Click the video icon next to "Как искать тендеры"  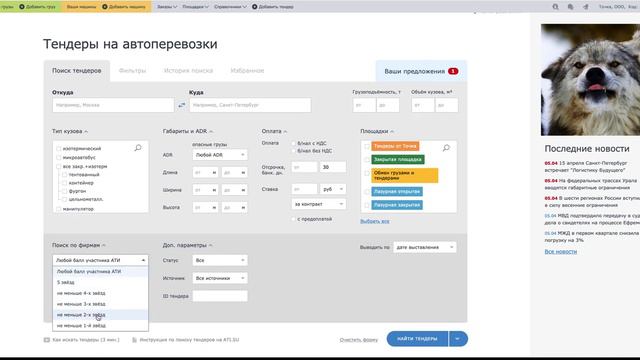click(x=47, y=340)
